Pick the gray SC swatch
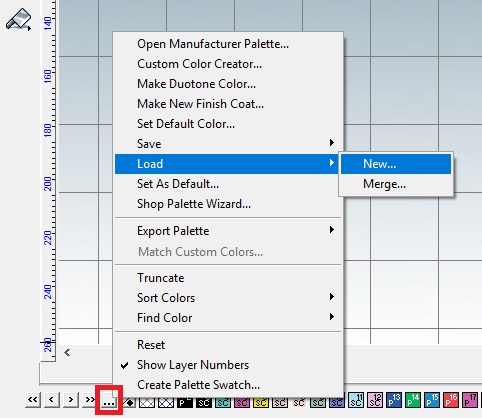Screen dimensions: 482x418 [280, 403]
